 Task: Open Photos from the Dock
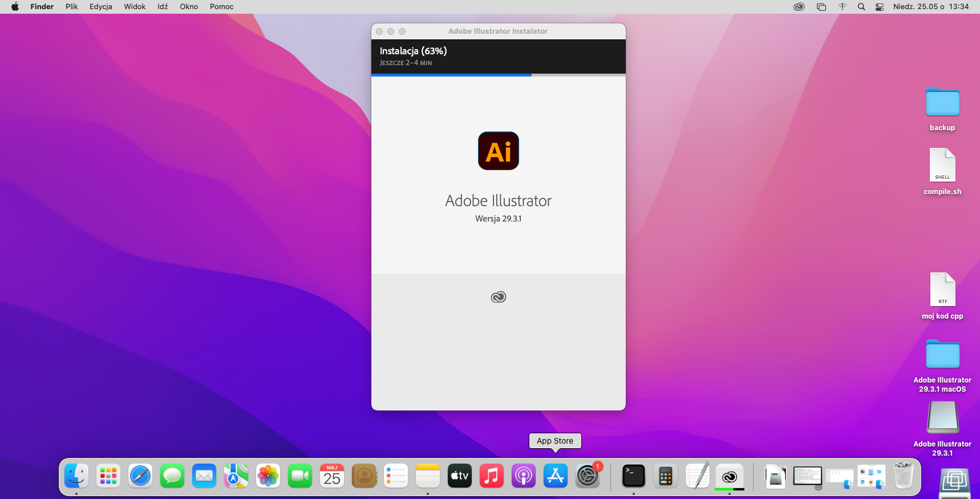tap(268, 476)
